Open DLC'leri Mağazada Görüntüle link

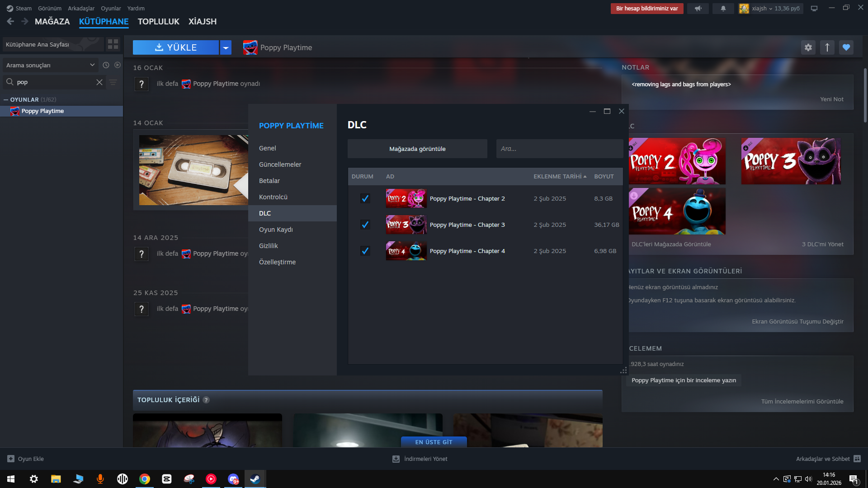tap(671, 244)
